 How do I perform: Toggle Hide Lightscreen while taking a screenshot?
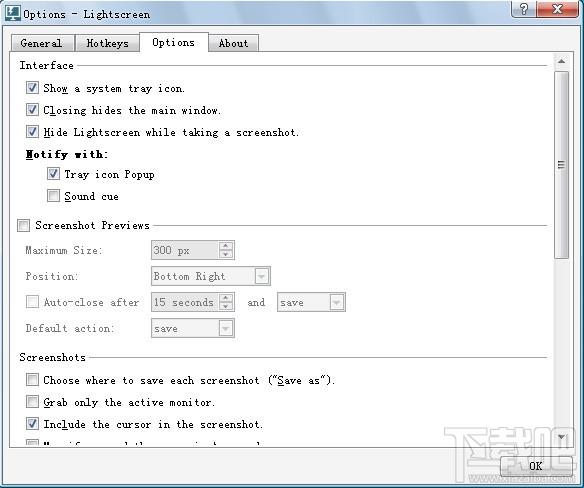[32, 132]
